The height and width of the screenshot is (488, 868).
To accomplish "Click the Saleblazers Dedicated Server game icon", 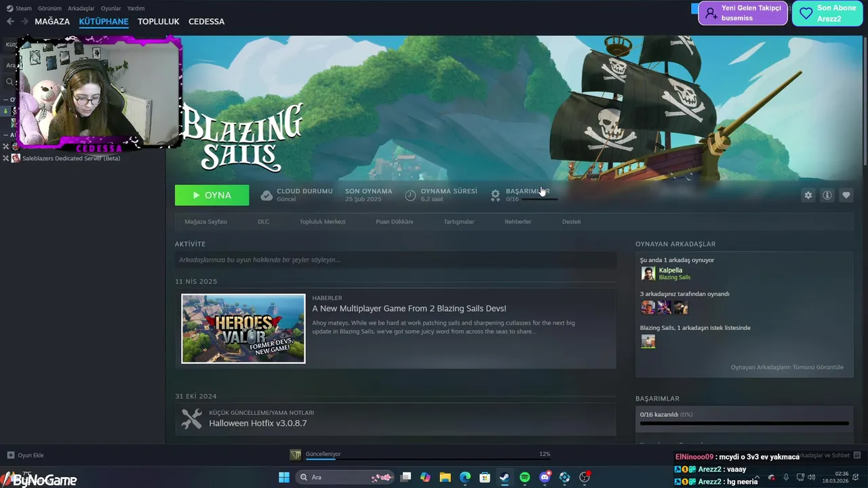I will pyautogui.click(x=16, y=158).
